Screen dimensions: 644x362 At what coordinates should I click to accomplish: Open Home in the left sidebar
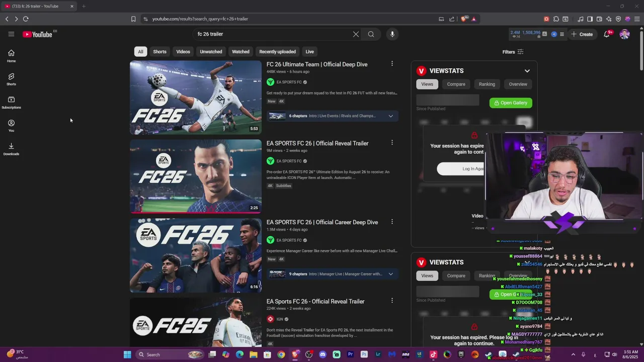(11, 56)
